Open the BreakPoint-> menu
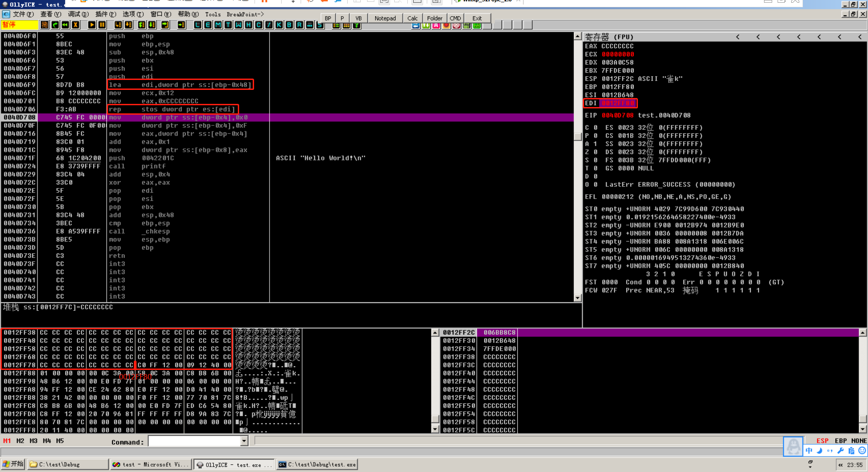The height and width of the screenshot is (472, 868). (245, 14)
